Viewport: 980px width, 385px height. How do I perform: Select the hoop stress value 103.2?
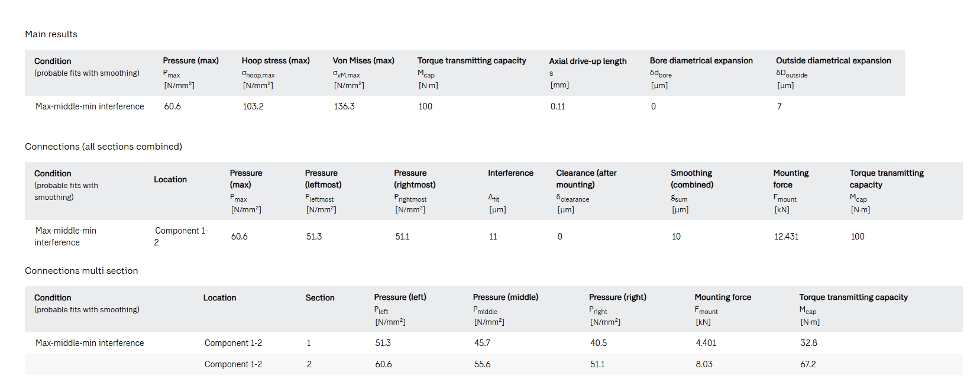click(x=253, y=106)
